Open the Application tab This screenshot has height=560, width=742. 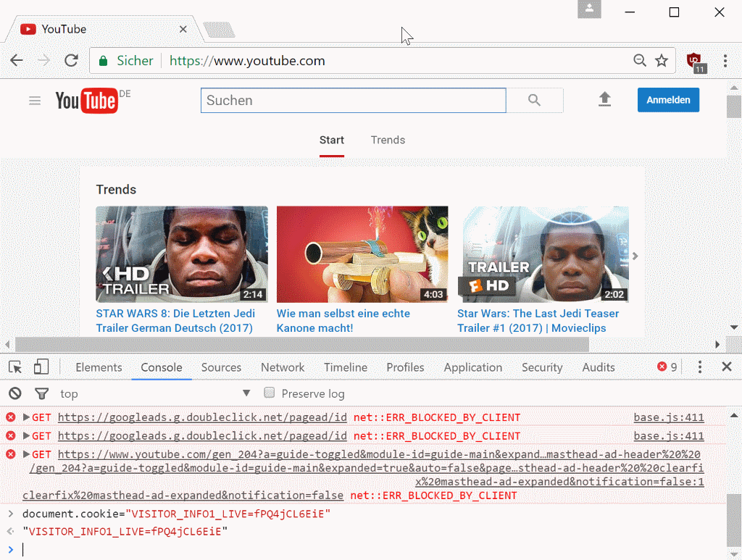tap(472, 367)
